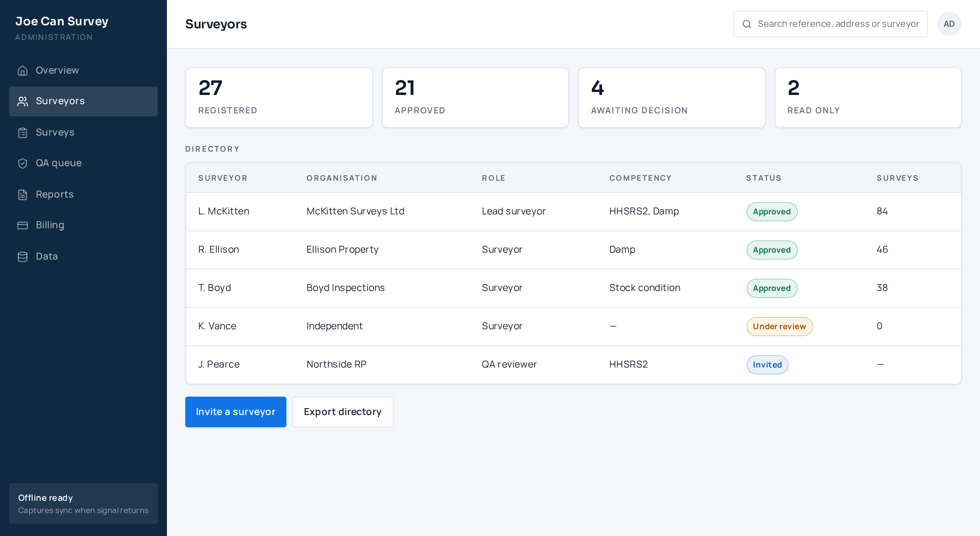Click the Billing card icon
This screenshot has height=536, width=980.
tap(23, 226)
